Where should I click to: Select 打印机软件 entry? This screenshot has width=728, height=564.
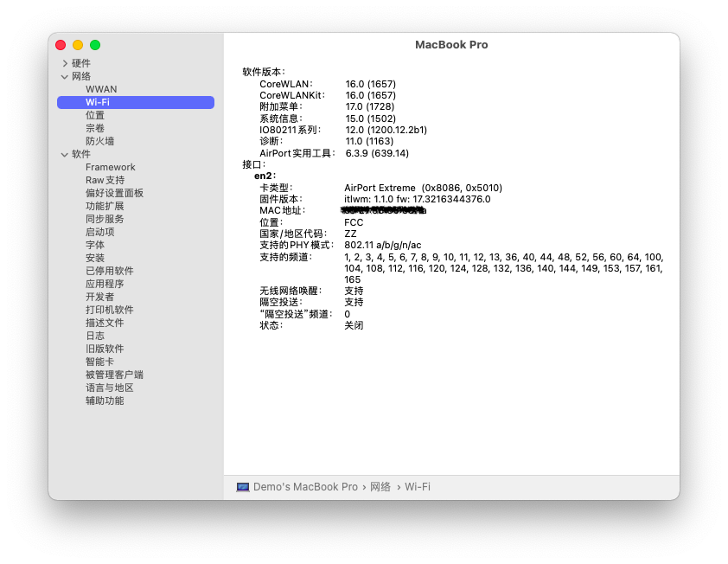coord(110,310)
